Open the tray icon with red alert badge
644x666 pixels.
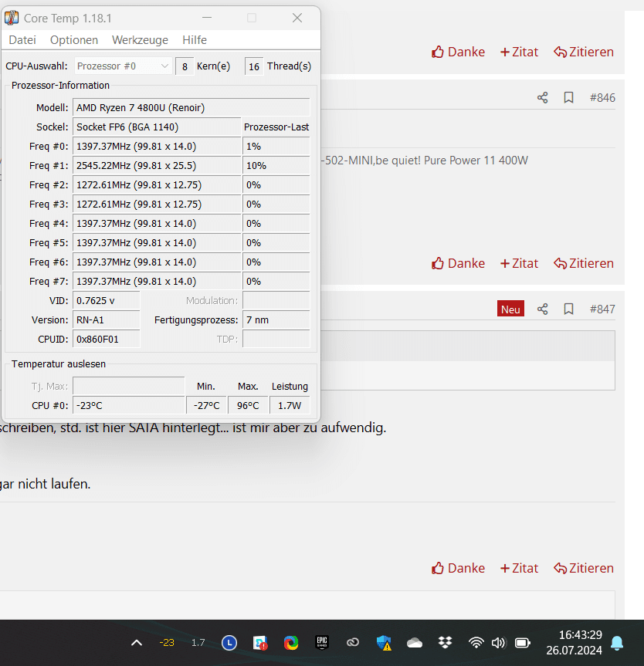tap(260, 643)
